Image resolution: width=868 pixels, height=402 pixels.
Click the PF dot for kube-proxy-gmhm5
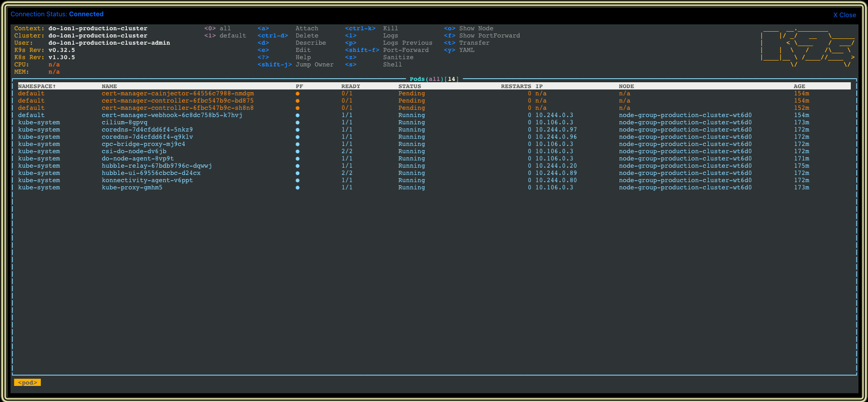point(297,188)
